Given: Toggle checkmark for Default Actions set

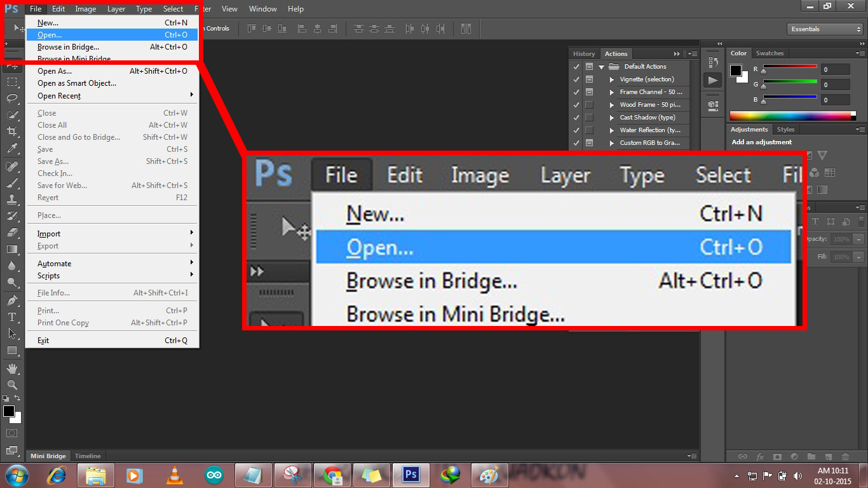Looking at the screenshot, I should [576, 66].
